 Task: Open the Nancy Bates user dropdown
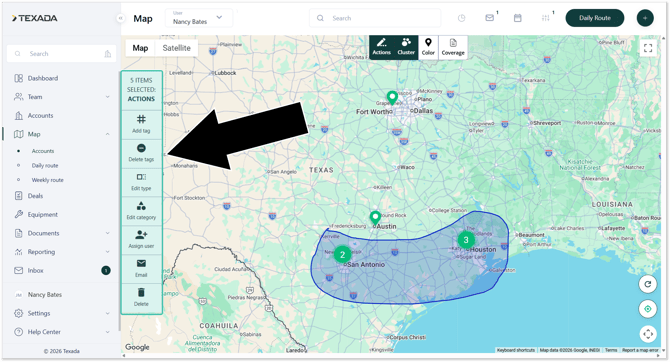coord(199,18)
